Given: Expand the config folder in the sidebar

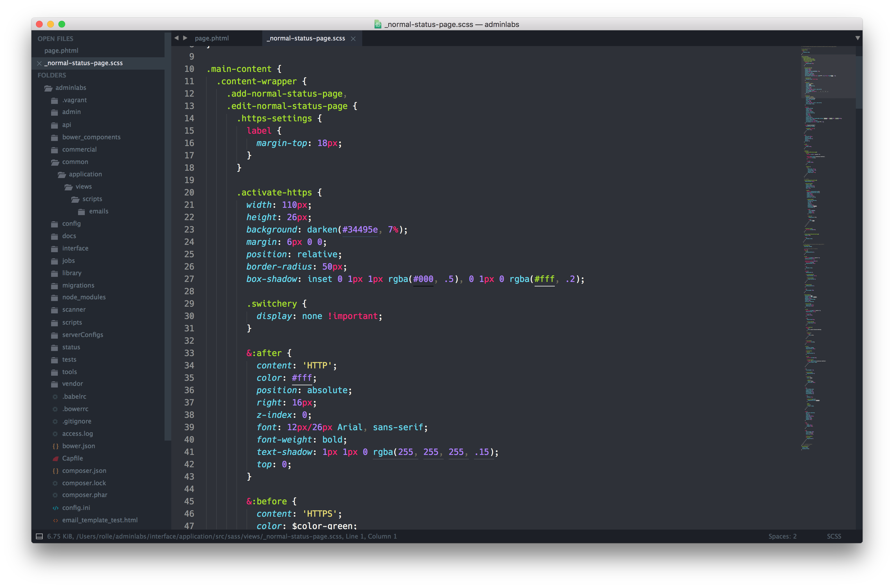Looking at the screenshot, I should 72,223.
